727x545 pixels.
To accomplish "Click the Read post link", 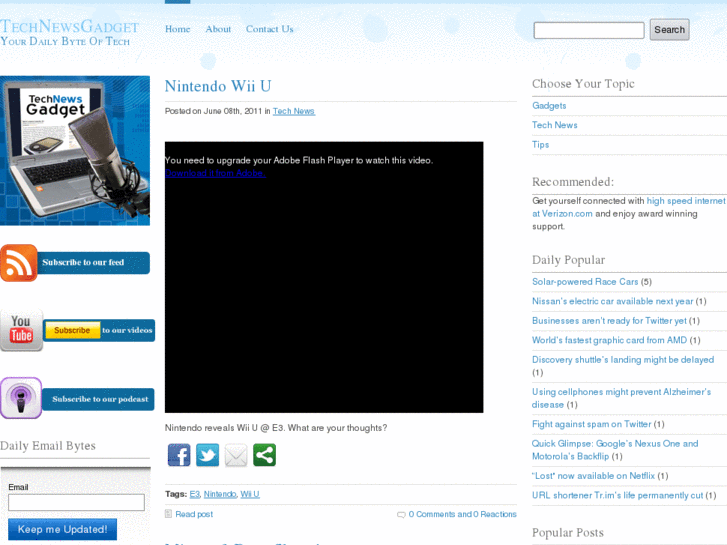I will point(194,514).
